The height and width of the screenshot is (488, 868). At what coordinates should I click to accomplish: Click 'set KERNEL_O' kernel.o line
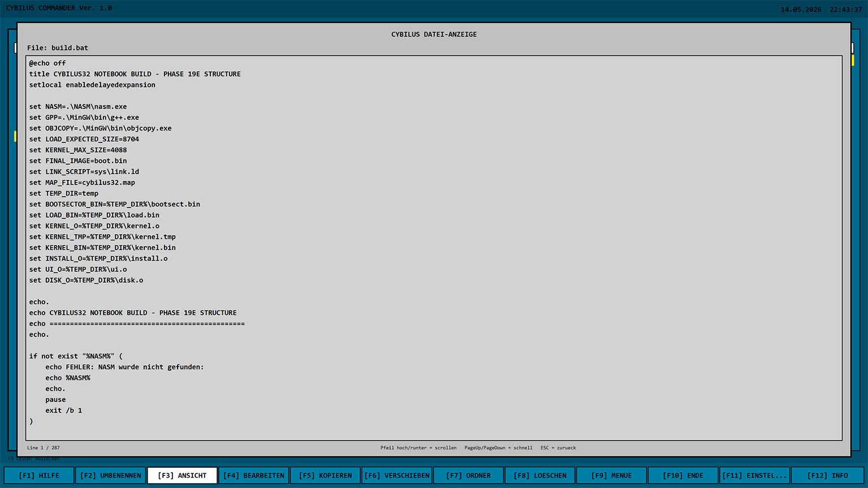point(94,226)
